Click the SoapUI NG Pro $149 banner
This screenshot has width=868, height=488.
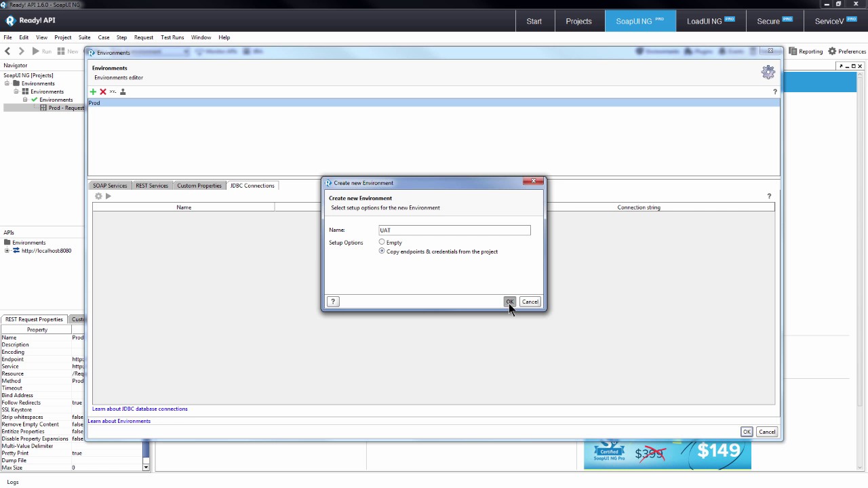coord(667,454)
